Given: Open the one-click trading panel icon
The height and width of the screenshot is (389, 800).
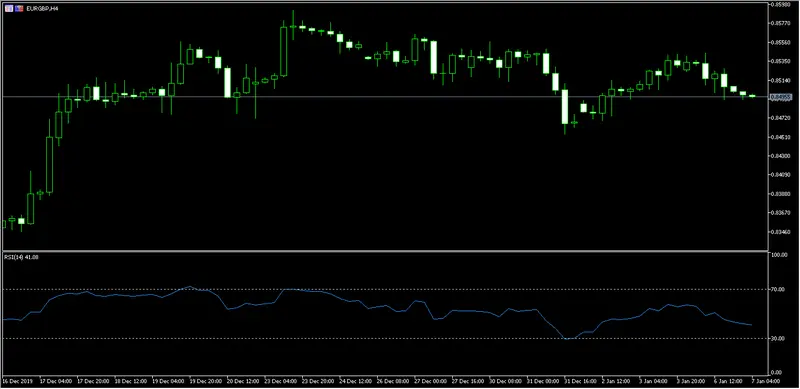Looking at the screenshot, I should (8, 9).
